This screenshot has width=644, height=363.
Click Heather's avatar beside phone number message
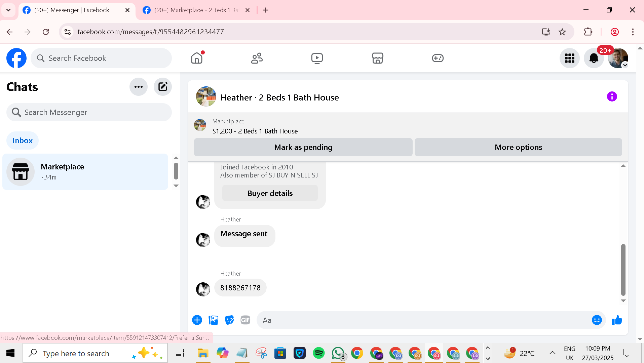pos(203,289)
